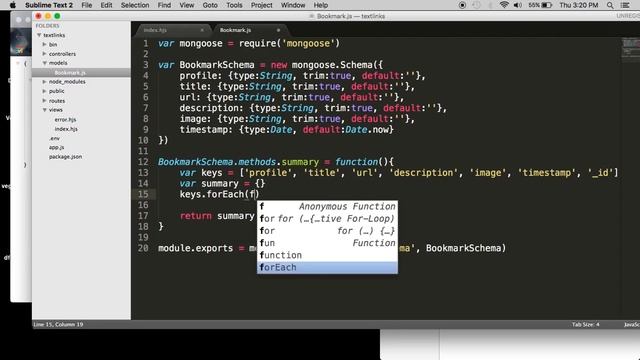This screenshot has width=640, height=360.
Task: Open the File menu
Action: tap(87, 5)
